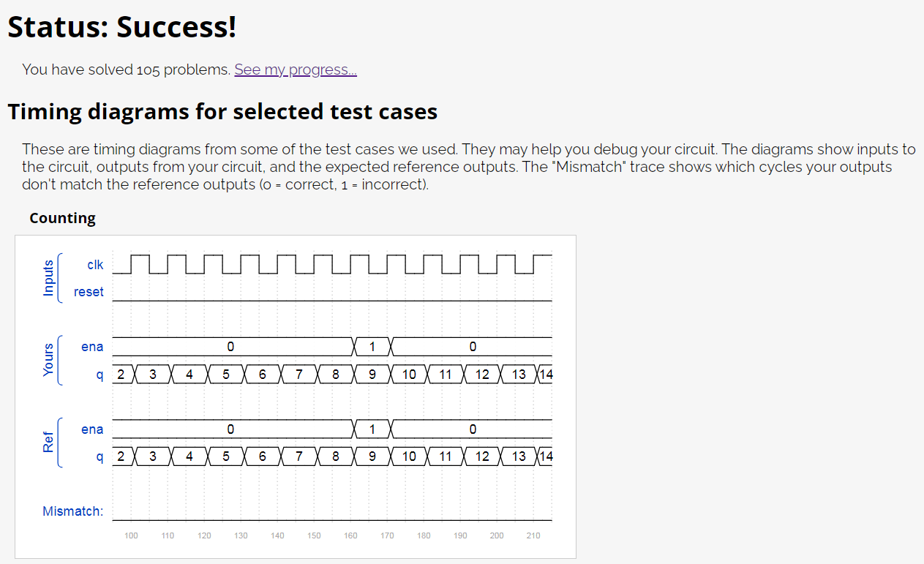This screenshot has width=924, height=564.
Task: Click the Status: Success! heading
Action: (122, 27)
